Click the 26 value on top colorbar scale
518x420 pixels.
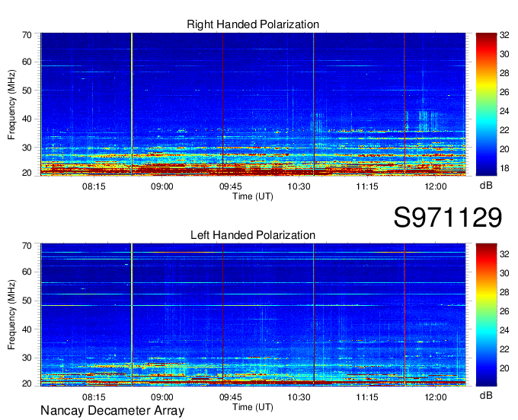(x=504, y=92)
